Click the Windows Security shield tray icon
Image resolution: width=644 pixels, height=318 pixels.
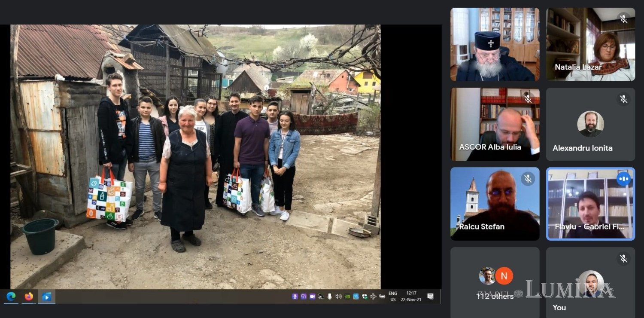pos(365,296)
